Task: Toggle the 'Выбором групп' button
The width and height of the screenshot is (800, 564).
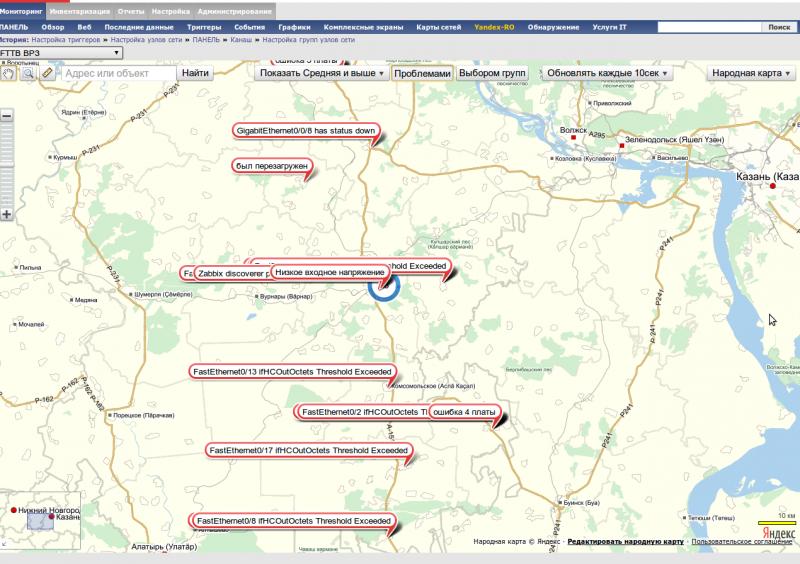Action: click(x=492, y=73)
